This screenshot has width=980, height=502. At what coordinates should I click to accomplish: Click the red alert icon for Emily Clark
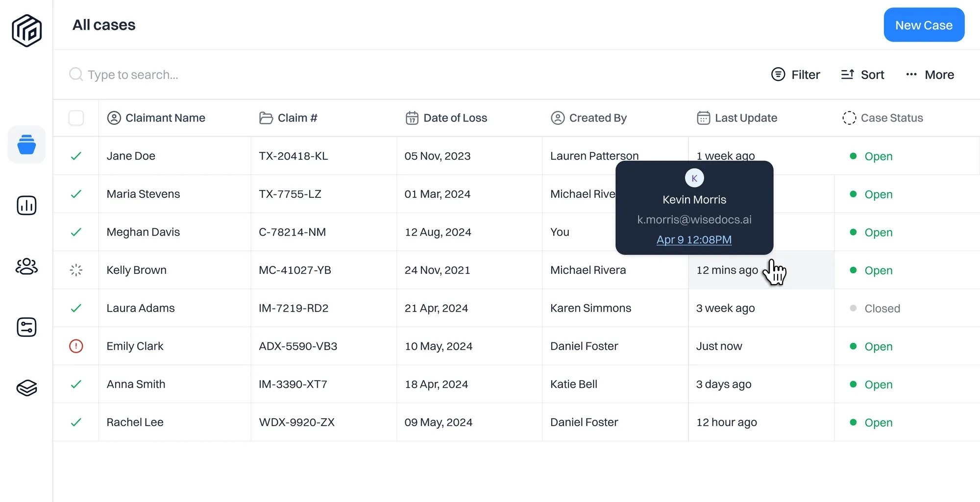pos(76,346)
